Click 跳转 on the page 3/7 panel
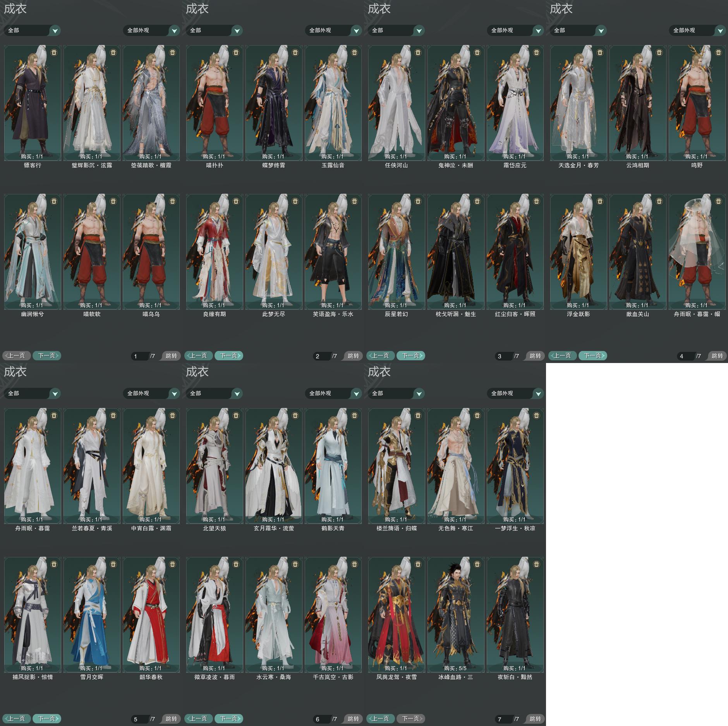This screenshot has height=726, width=728. [535, 356]
